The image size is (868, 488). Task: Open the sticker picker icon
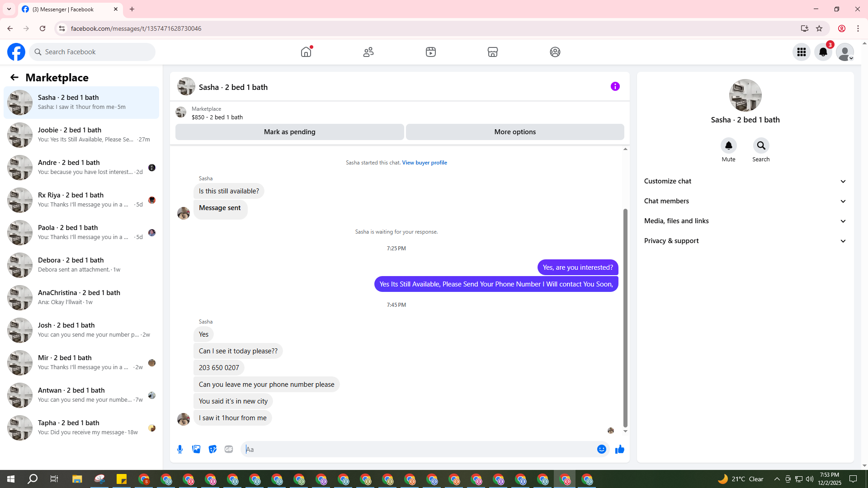[212, 449]
